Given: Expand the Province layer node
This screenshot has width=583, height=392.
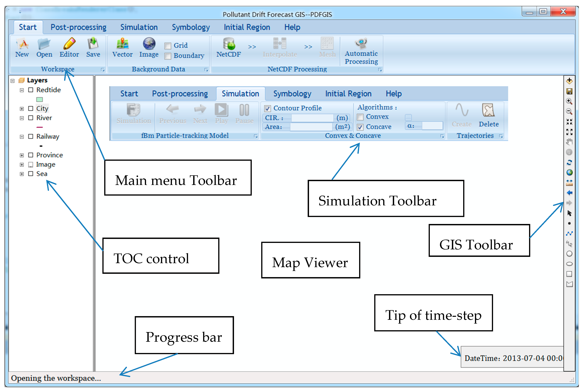Looking at the screenshot, I should click(x=22, y=155).
